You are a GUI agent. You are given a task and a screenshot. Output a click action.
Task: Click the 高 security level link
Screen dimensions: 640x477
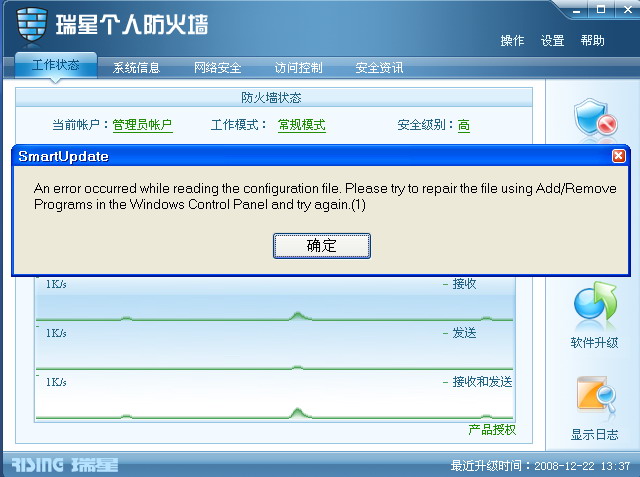pyautogui.click(x=463, y=125)
